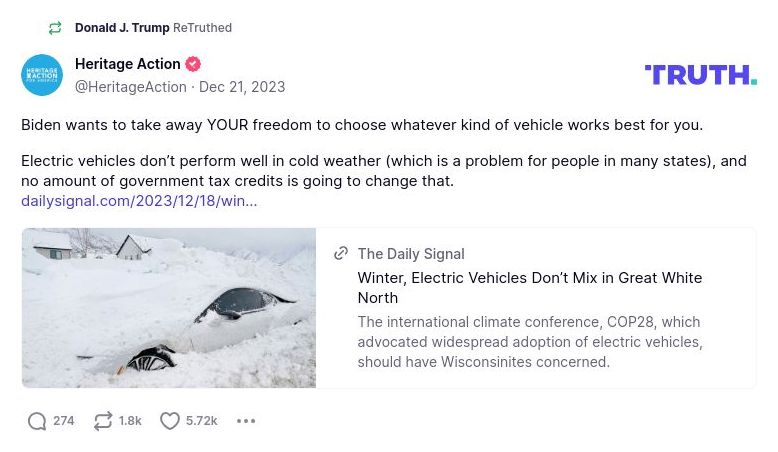Click the chain link icon in preview card

pyautogui.click(x=341, y=254)
